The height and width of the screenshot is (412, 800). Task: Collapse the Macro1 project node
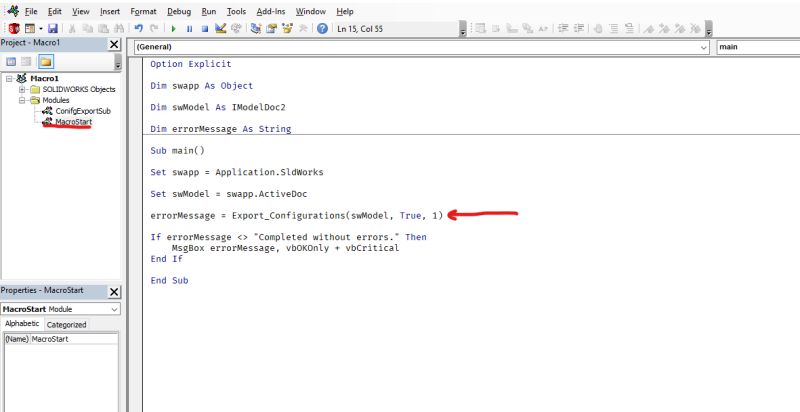point(9,79)
